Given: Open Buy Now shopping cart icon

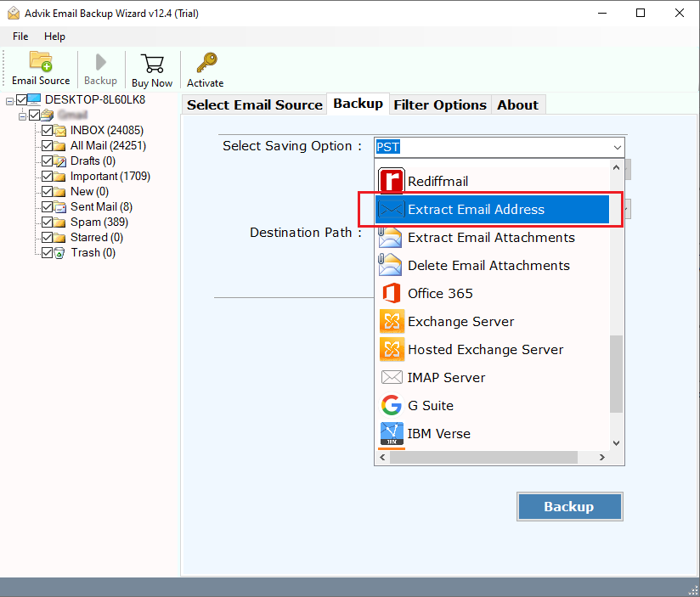Looking at the screenshot, I should pyautogui.click(x=152, y=64).
